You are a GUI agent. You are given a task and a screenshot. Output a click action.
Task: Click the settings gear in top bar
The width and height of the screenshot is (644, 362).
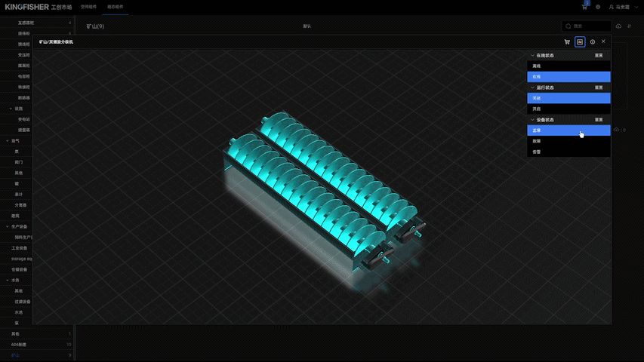[598, 7]
